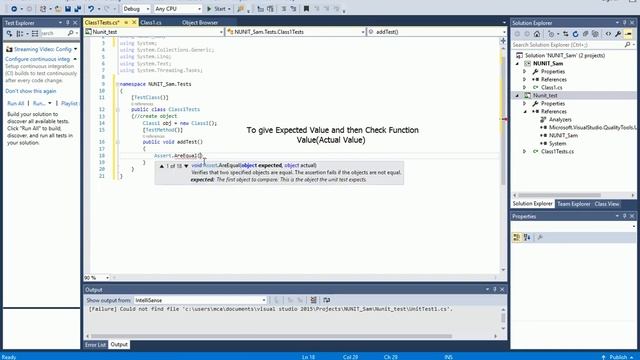Open editor zoom 90 % dropdown
The image size is (640, 360).
[97, 278]
